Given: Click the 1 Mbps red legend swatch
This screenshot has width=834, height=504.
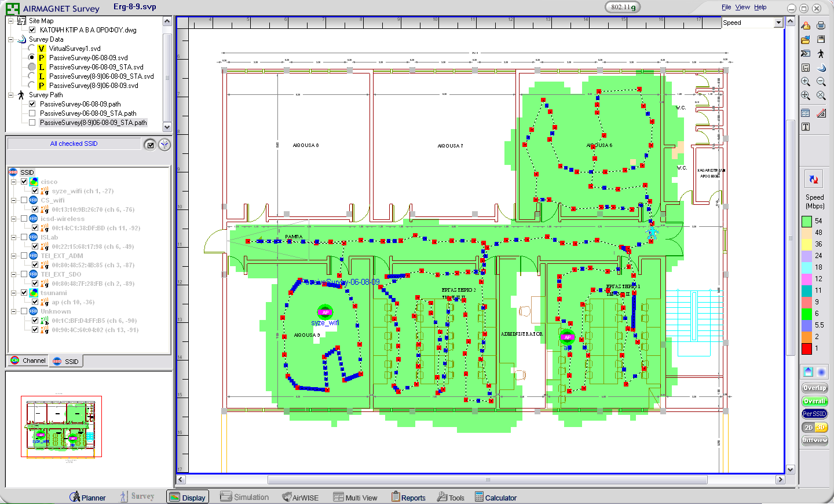Looking at the screenshot, I should click(807, 348).
